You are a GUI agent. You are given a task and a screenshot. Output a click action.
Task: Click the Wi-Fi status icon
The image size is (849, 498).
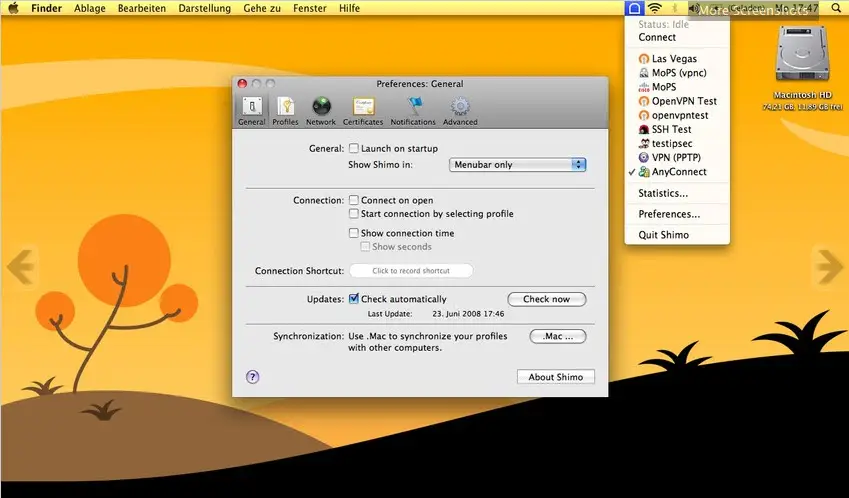(655, 8)
